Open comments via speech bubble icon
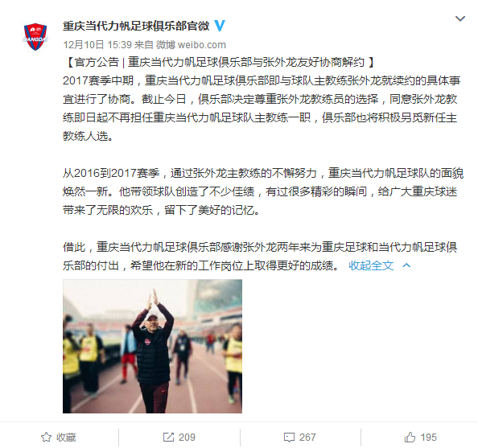 289,438
